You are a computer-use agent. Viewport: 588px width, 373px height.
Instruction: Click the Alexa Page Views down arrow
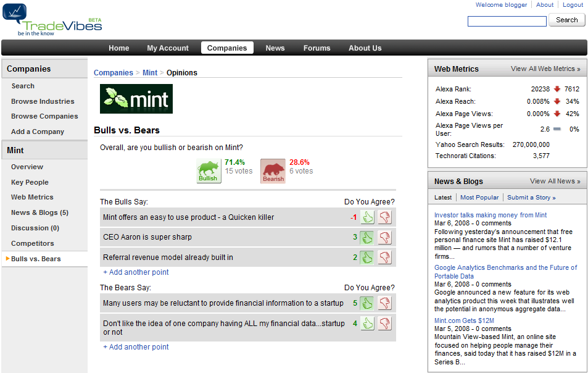click(x=557, y=114)
